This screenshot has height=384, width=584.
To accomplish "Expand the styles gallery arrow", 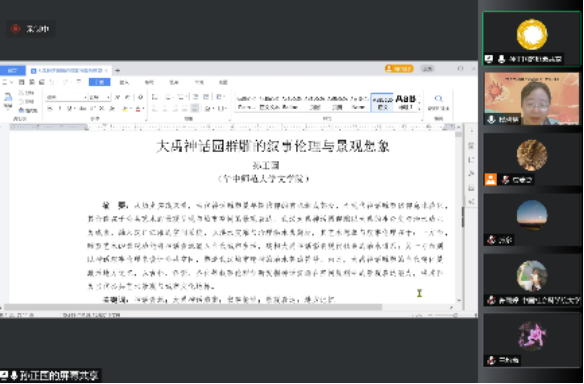I will pyautogui.click(x=419, y=108).
